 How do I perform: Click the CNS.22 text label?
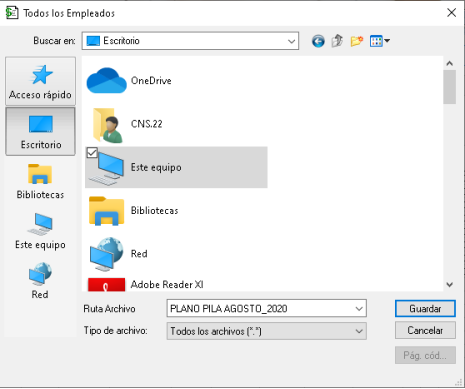tap(146, 124)
